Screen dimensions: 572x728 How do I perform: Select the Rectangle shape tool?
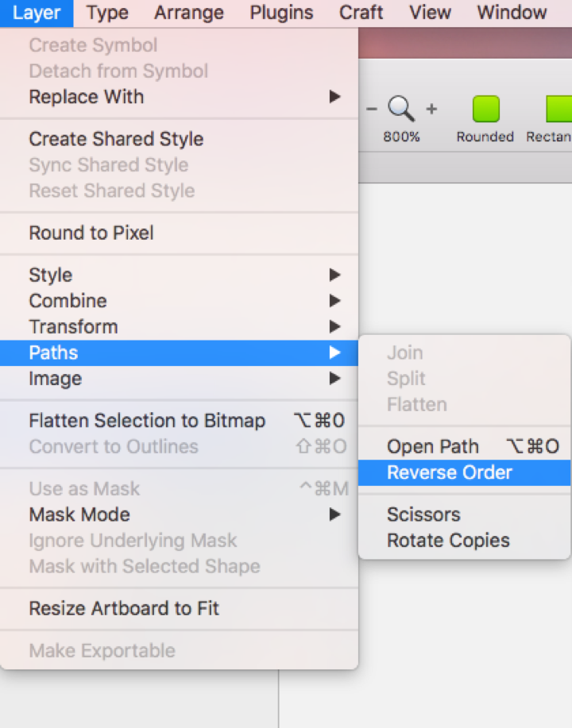[558, 110]
